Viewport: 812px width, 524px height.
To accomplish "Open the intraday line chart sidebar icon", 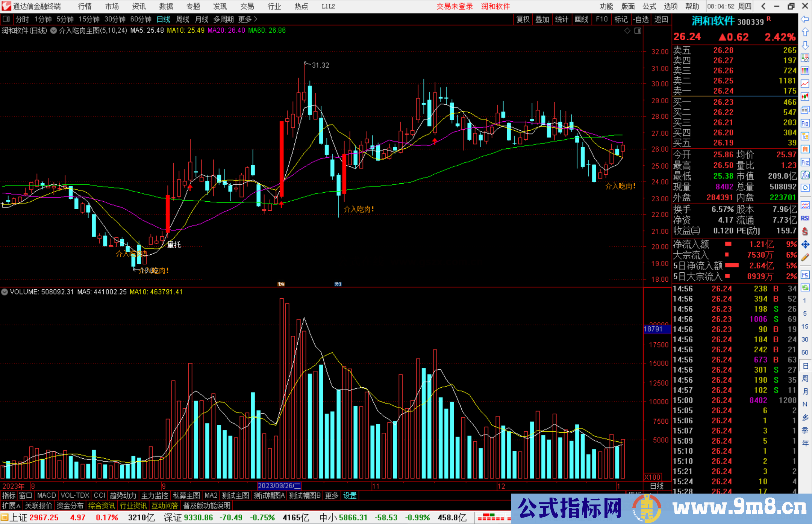I will [x=805, y=84].
